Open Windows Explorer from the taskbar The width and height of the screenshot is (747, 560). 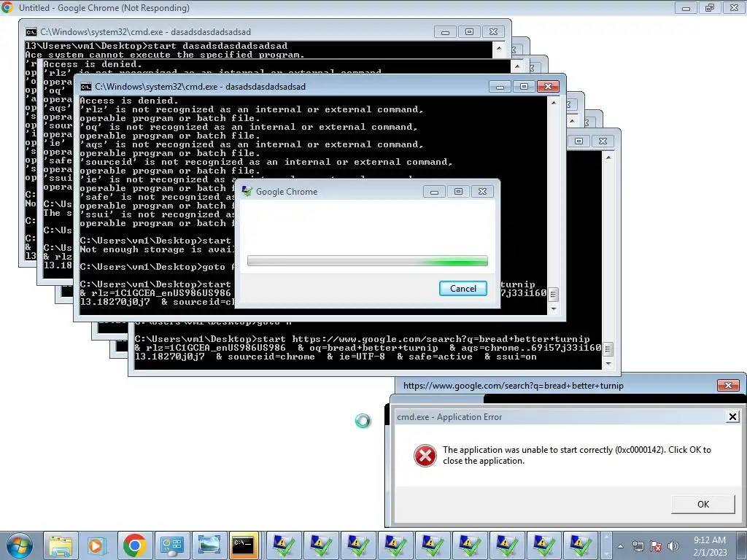(61, 545)
